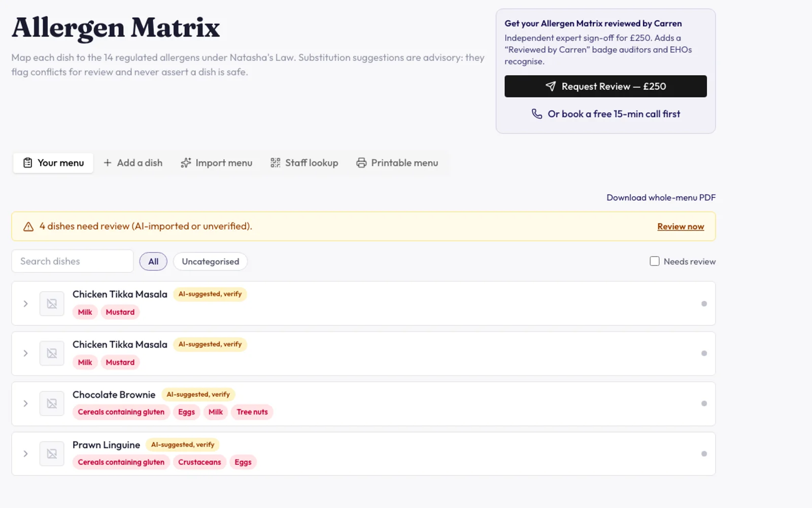812x508 pixels.
Task: Click AI-suggested badge on Prawn Linguine
Action: pos(183,445)
